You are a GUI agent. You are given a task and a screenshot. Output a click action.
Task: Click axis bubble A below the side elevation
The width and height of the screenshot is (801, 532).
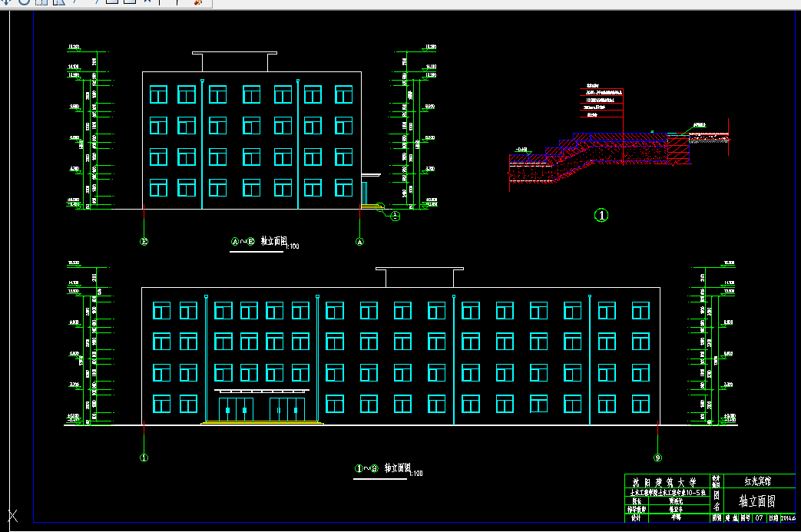click(x=359, y=242)
